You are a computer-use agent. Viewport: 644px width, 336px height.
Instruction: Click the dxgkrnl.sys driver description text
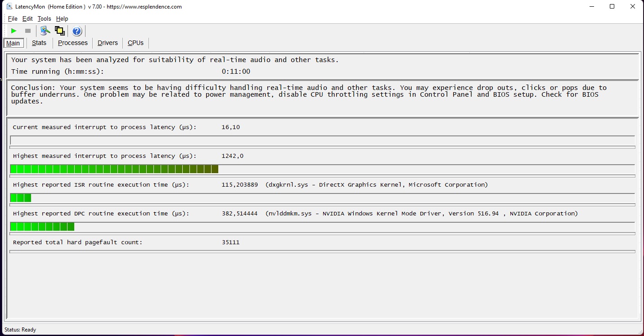(x=377, y=185)
